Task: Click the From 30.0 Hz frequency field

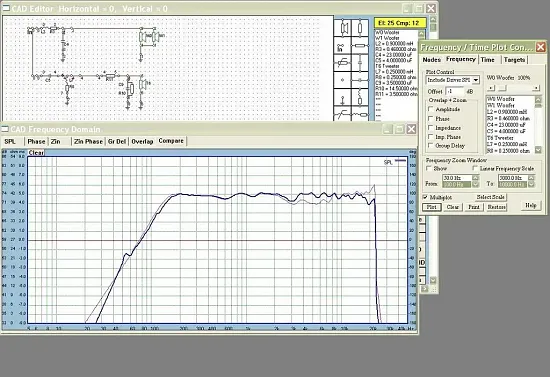Action: (457, 178)
